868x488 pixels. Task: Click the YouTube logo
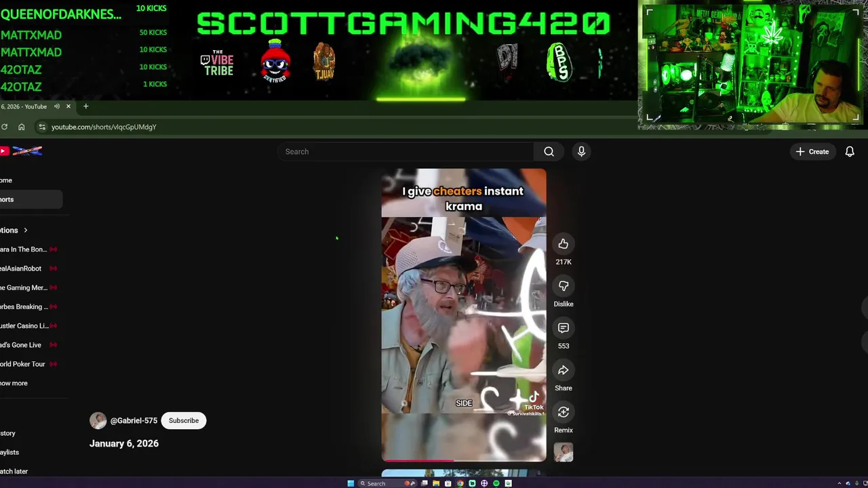coord(22,151)
